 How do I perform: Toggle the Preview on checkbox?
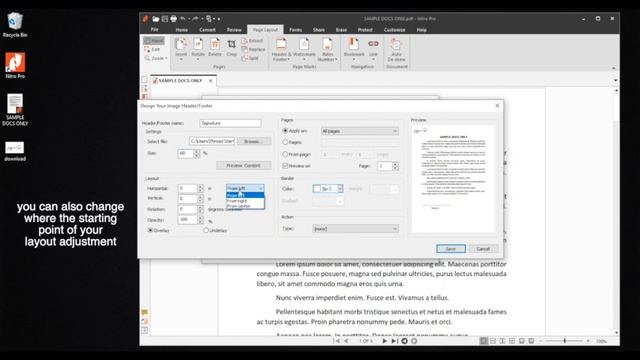pos(285,166)
